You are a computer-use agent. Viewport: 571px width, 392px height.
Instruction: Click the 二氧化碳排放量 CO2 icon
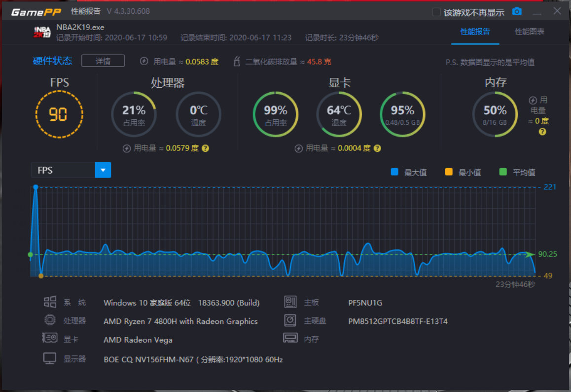click(236, 62)
